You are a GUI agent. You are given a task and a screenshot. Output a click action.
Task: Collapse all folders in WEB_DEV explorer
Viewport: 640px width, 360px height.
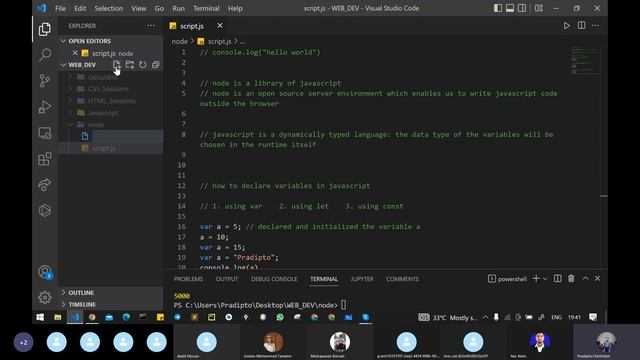coord(156,64)
